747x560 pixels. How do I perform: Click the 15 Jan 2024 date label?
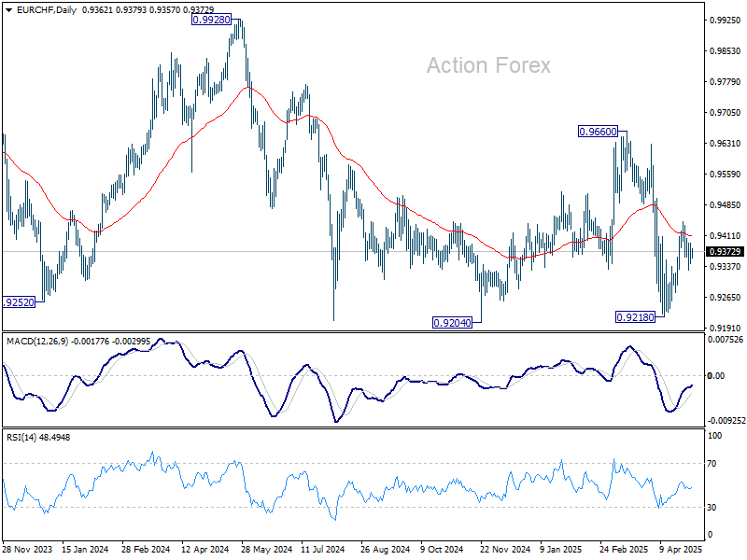pos(85,550)
